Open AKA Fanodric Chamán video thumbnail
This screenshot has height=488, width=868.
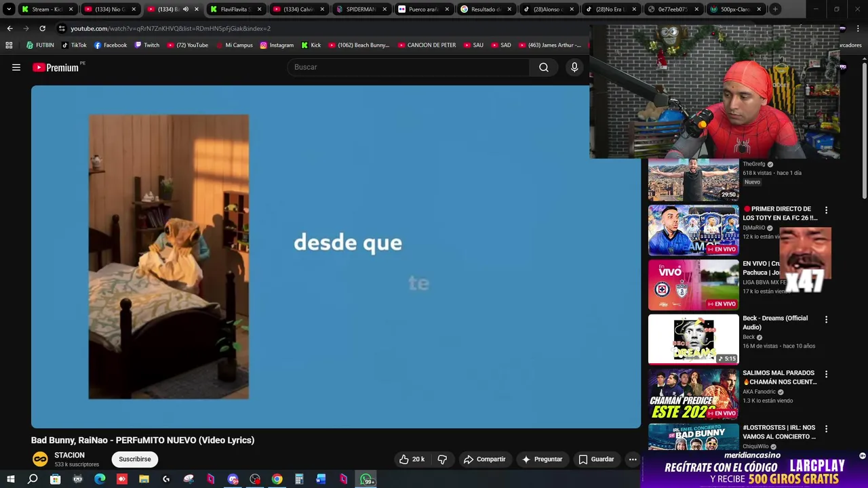(693, 394)
